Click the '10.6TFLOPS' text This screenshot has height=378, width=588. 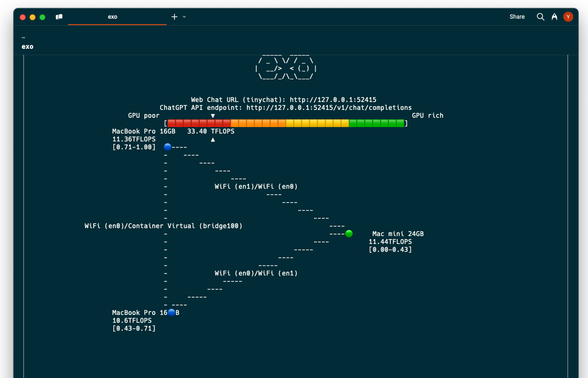point(132,320)
